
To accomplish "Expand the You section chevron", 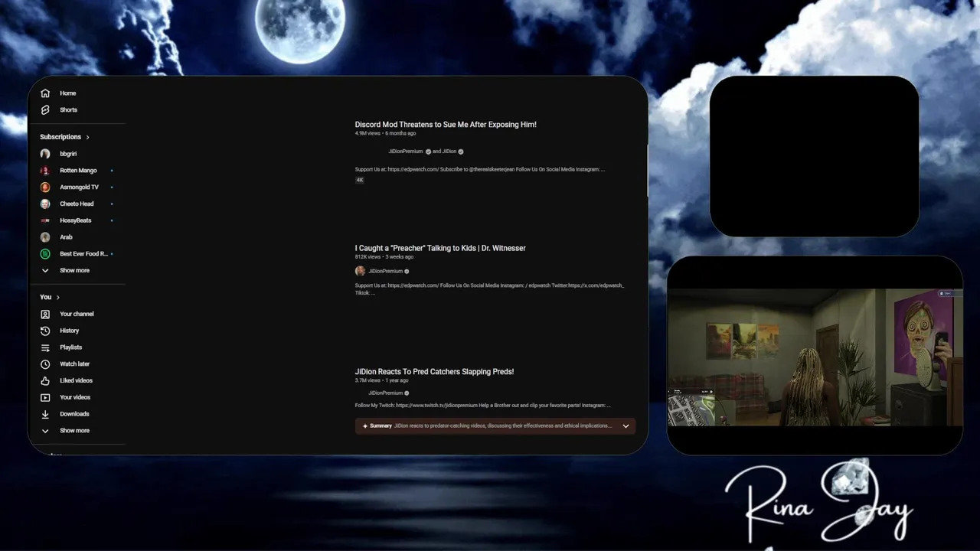I will [58, 297].
